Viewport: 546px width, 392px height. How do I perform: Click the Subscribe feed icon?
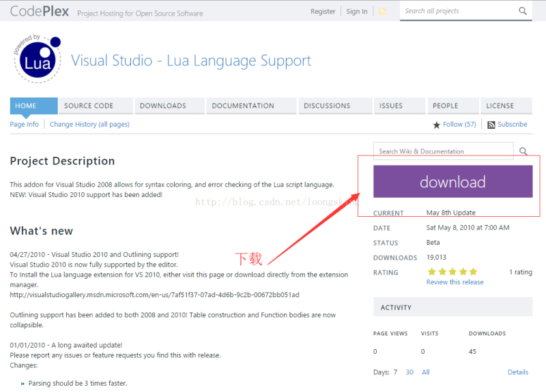point(491,125)
